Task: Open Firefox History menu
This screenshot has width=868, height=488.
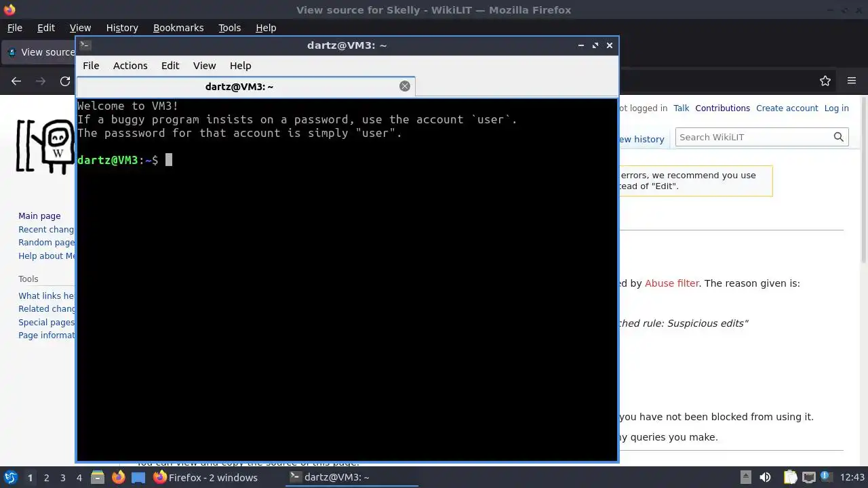Action: pyautogui.click(x=122, y=28)
